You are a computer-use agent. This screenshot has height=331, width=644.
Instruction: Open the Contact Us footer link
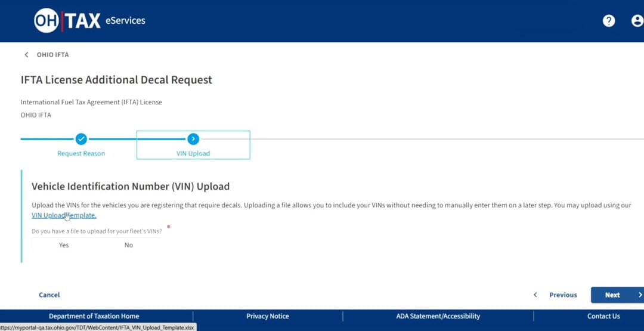coord(603,316)
